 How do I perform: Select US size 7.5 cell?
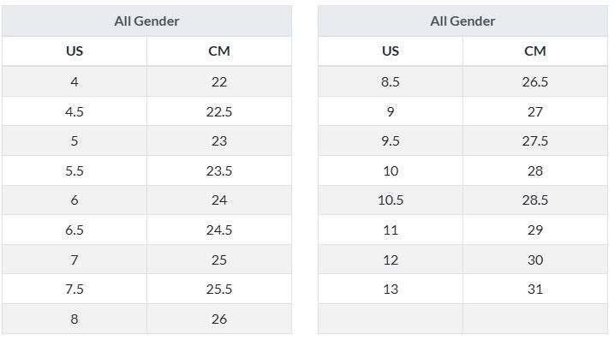pyautogui.click(x=75, y=289)
